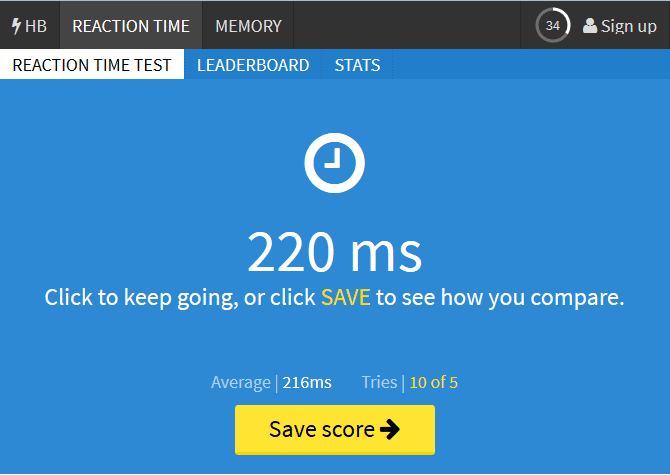This screenshot has height=475, width=670.
Task: Click the user silhouette icon beside Sign up
Action: click(x=590, y=26)
